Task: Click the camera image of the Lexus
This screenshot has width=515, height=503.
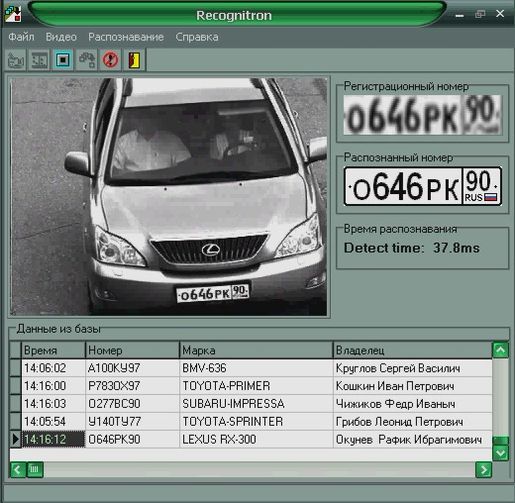Action: tap(169, 197)
